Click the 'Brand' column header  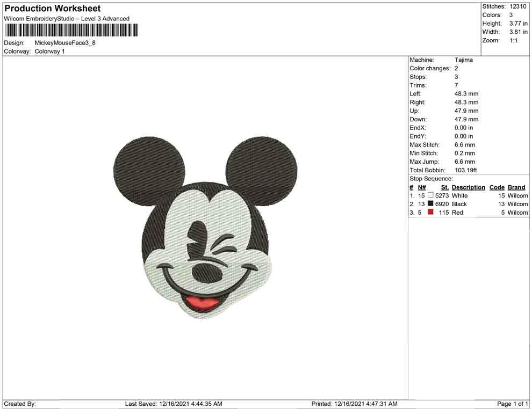pyautogui.click(x=516, y=187)
